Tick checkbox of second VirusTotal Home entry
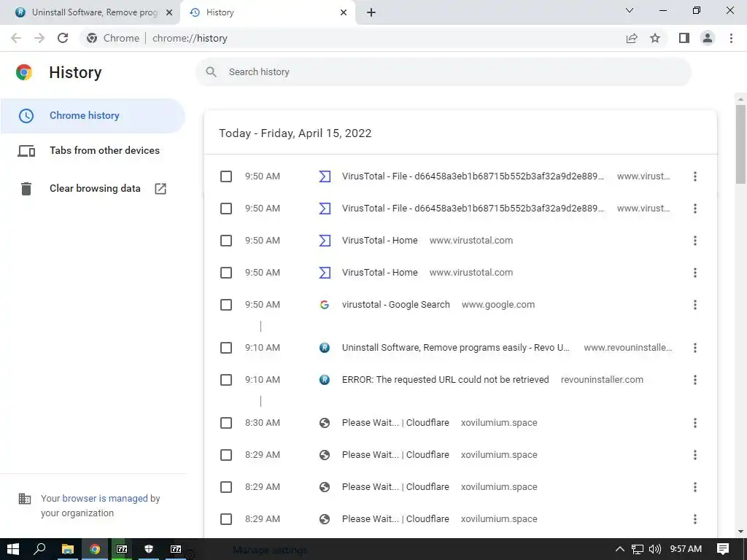Viewport: 747px width, 560px height. click(x=226, y=273)
